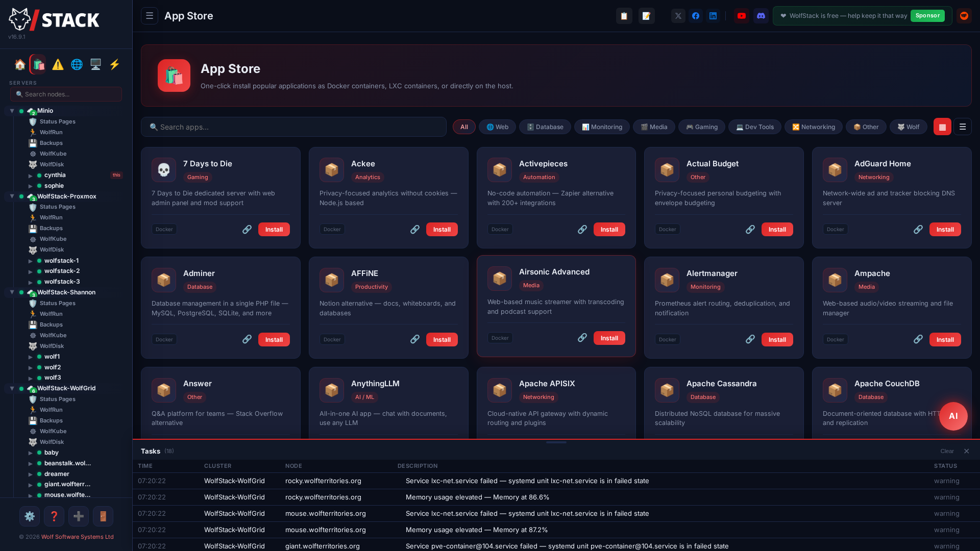
Task: Open the YouTube social link
Action: [x=741, y=16]
